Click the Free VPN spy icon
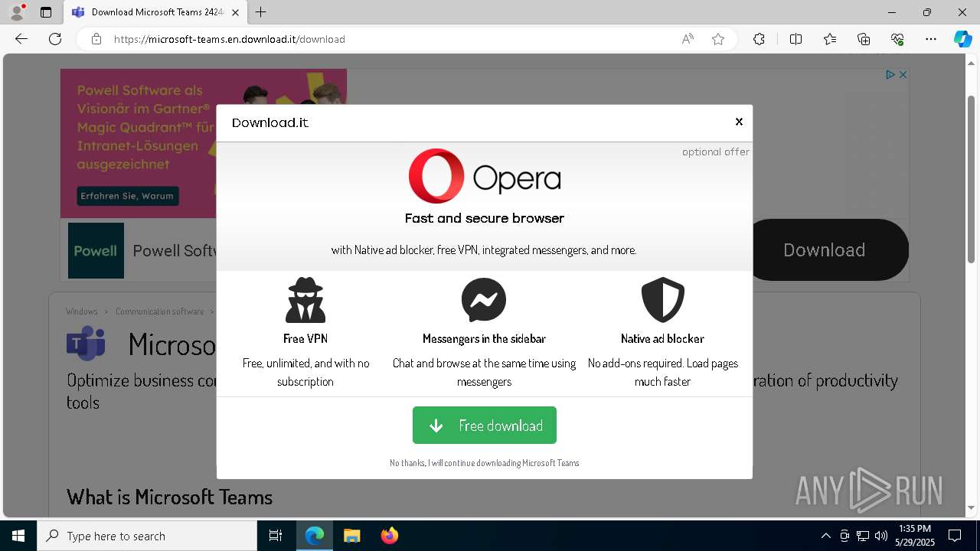 click(x=305, y=300)
